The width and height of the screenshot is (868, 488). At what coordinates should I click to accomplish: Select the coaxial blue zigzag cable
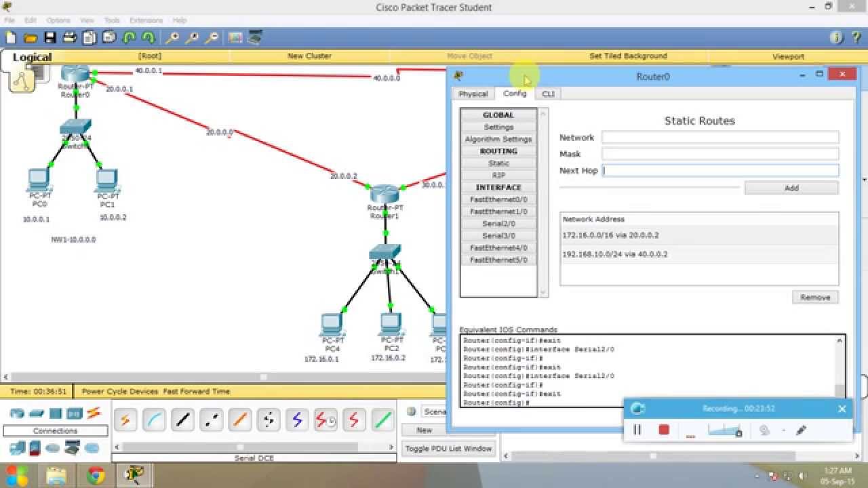pyautogui.click(x=297, y=420)
